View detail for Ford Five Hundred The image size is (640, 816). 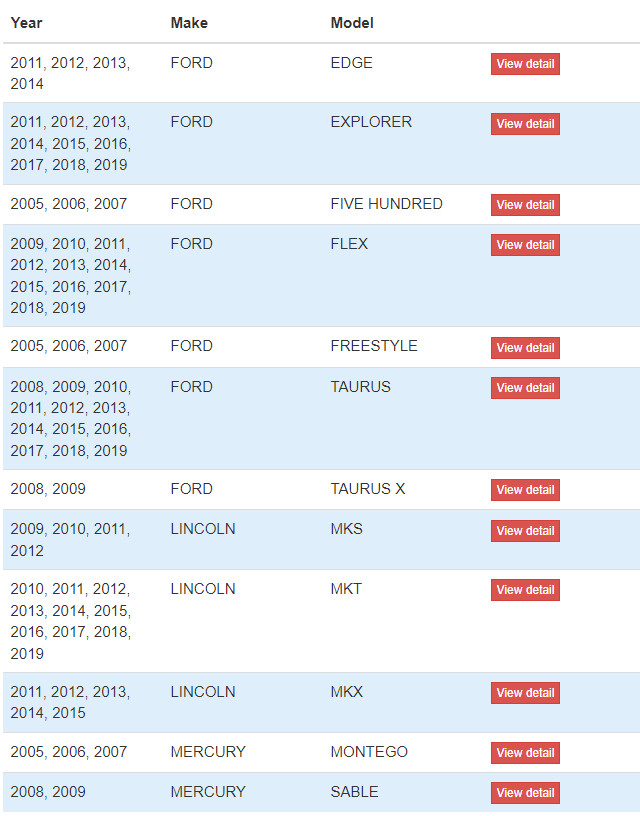[525, 205]
